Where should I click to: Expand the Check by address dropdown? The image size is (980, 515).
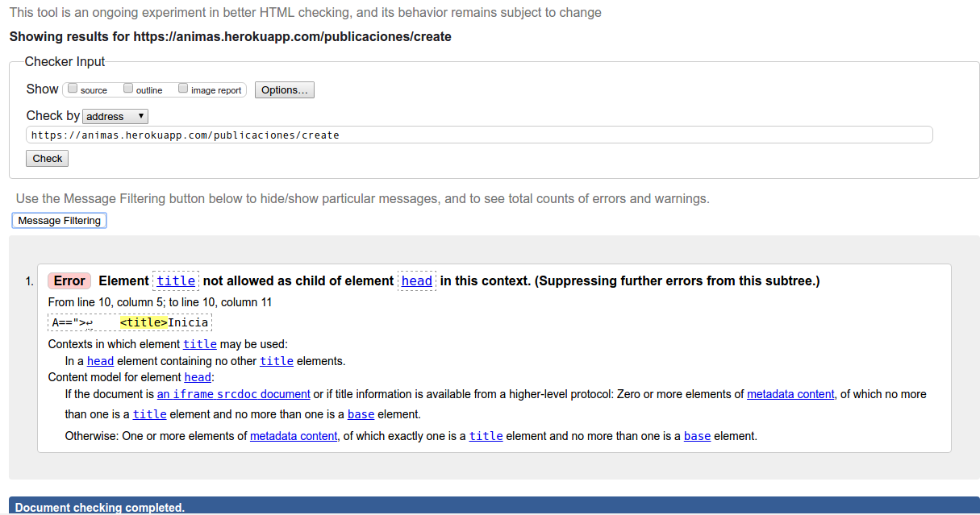[x=115, y=116]
